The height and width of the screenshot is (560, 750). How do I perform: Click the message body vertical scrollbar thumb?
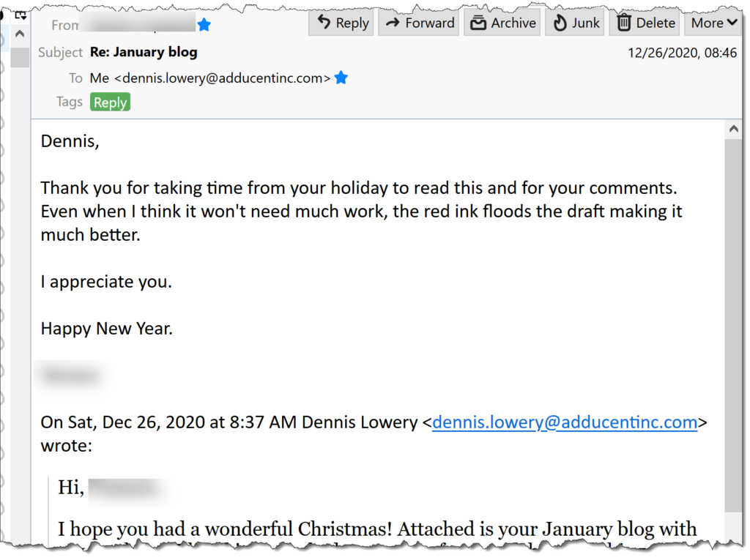(733, 325)
